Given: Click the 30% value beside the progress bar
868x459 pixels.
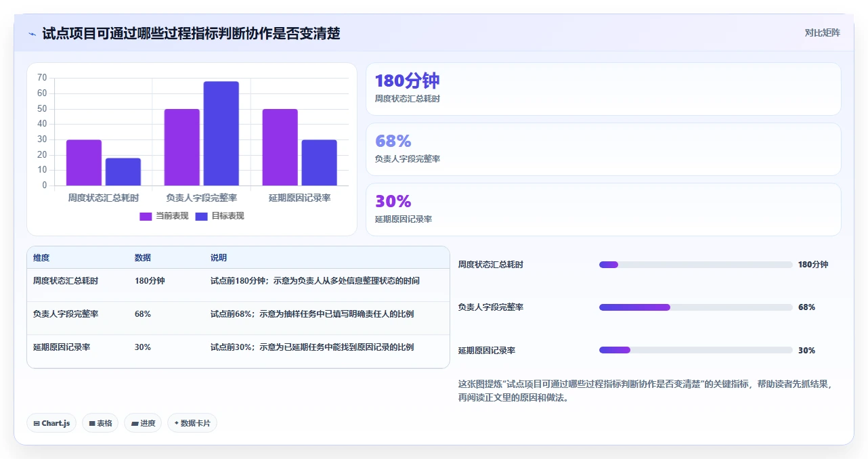Looking at the screenshot, I should pos(807,351).
